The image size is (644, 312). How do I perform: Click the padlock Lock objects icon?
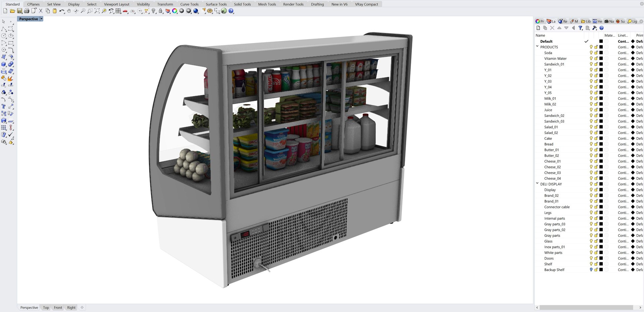pyautogui.click(x=161, y=11)
